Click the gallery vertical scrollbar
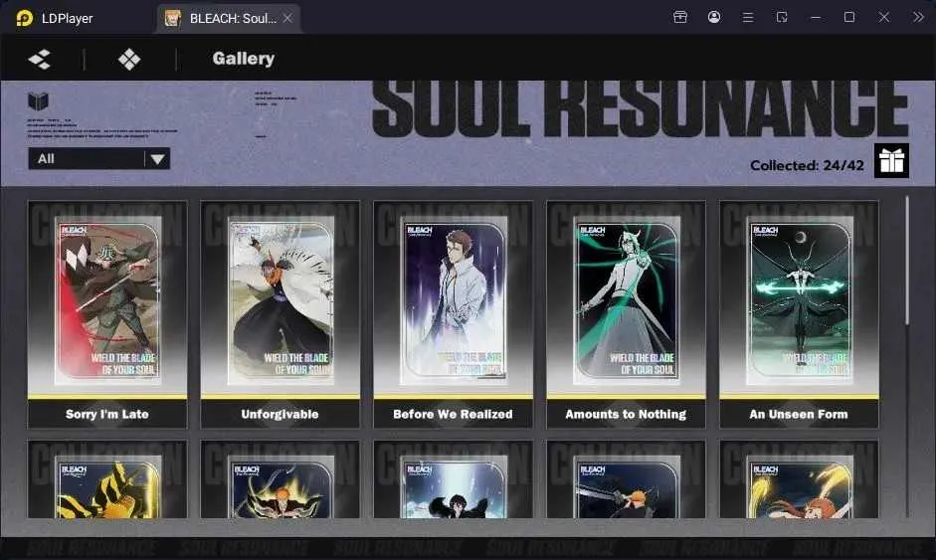The width and height of the screenshot is (936, 560). 907,261
